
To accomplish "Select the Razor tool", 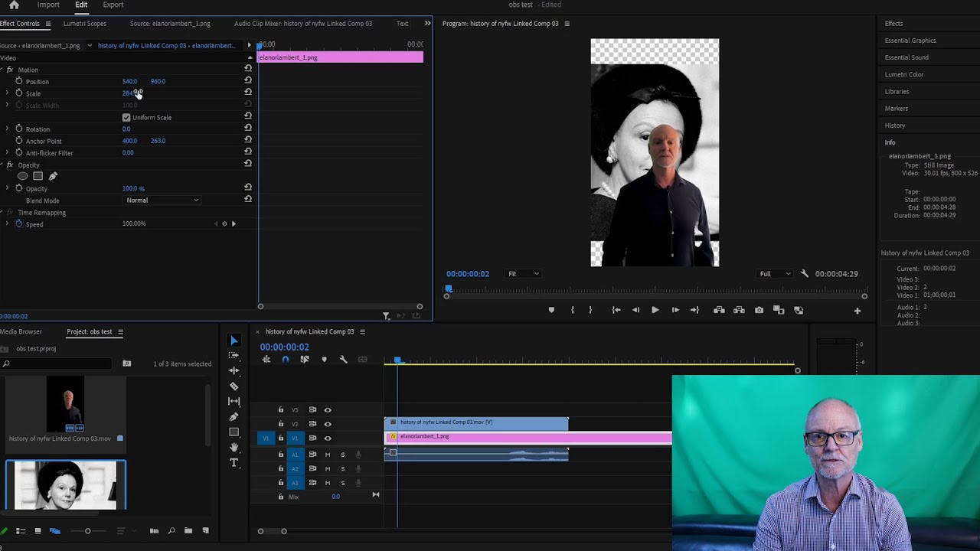I will click(x=234, y=386).
